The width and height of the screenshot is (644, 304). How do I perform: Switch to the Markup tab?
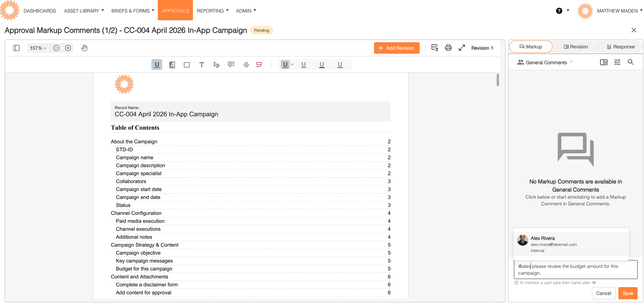531,47
